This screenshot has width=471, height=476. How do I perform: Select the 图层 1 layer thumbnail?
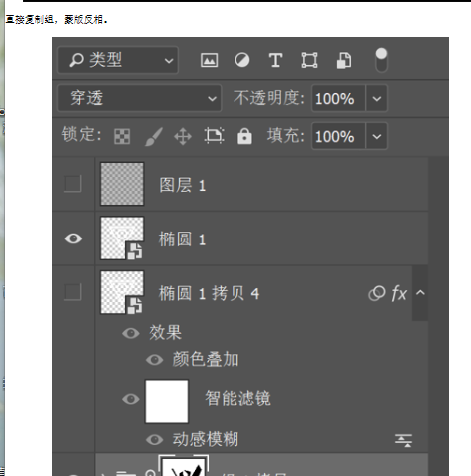tap(122, 184)
